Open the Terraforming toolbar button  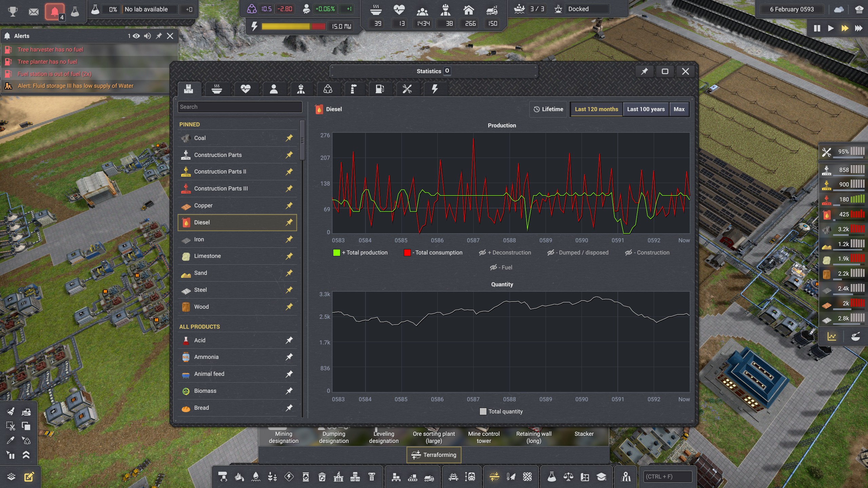point(434,455)
